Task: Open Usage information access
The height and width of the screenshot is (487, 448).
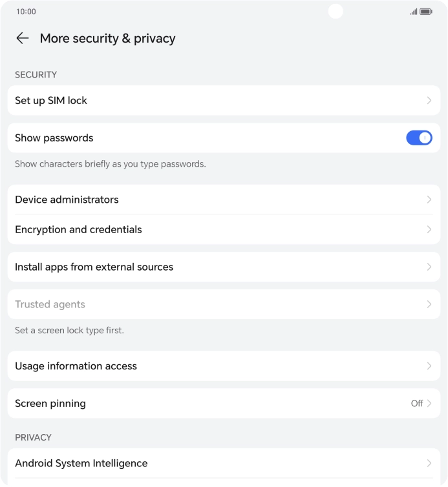Action: coord(76,366)
